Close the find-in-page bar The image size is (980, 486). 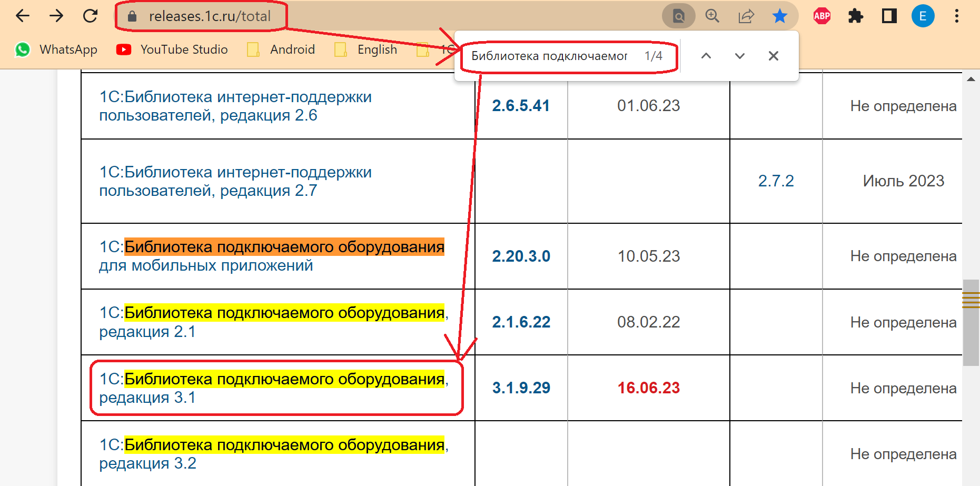tap(774, 56)
